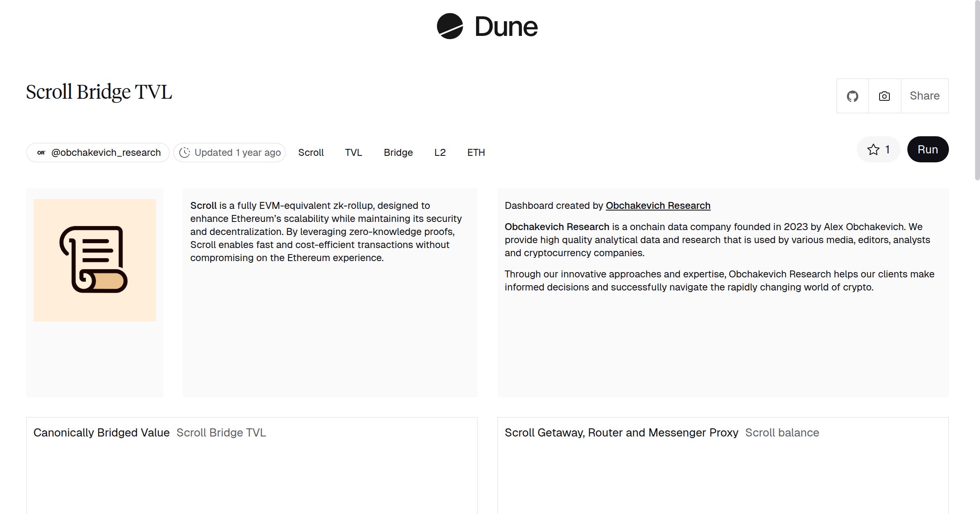Run the dashboard queries
The image size is (980, 514).
[927, 150]
